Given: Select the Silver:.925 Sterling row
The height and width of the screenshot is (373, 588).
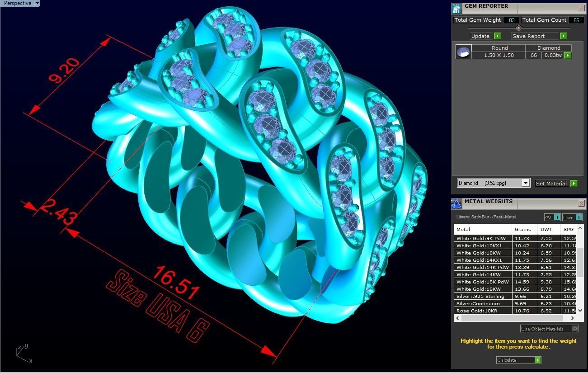Looking at the screenshot, I should click(516, 296).
